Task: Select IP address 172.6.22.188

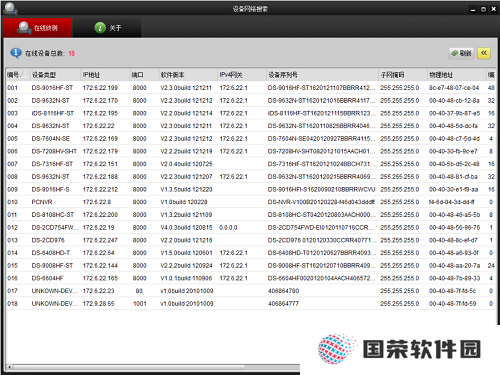Action: 100,177
